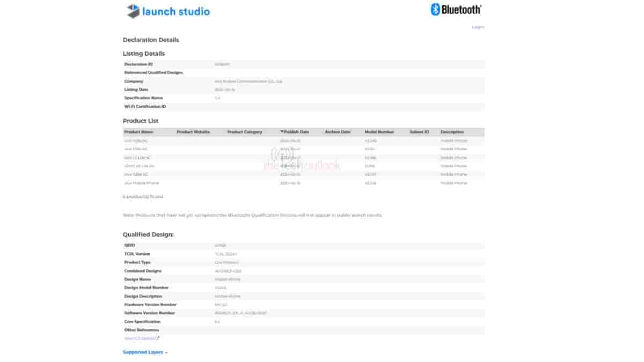The image size is (644, 362).
Task: Click the external link icon beside View ICS Details
Action: click(x=157, y=338)
